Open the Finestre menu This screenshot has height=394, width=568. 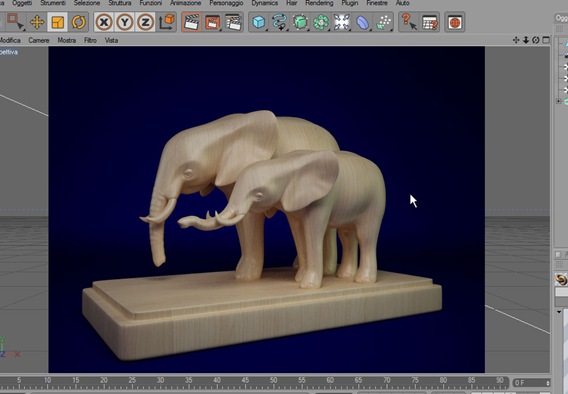pyautogui.click(x=377, y=3)
